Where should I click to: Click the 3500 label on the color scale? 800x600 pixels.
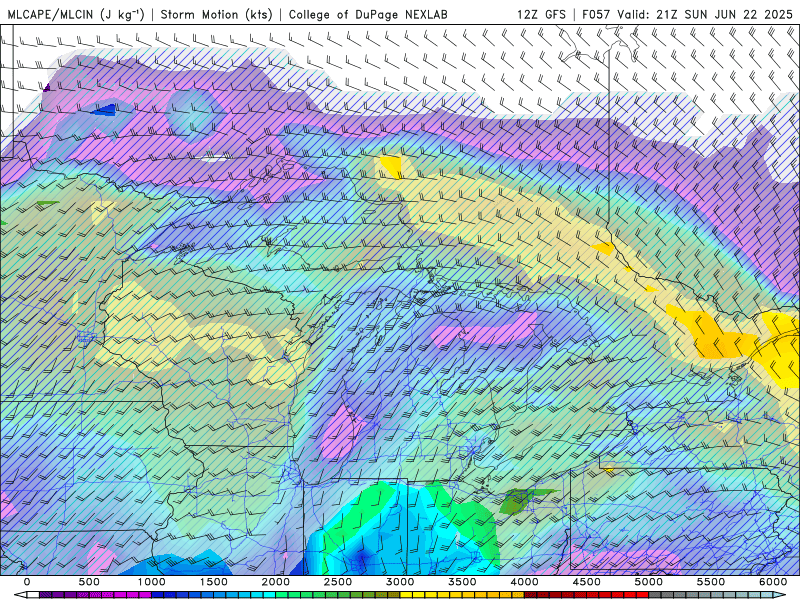(463, 582)
